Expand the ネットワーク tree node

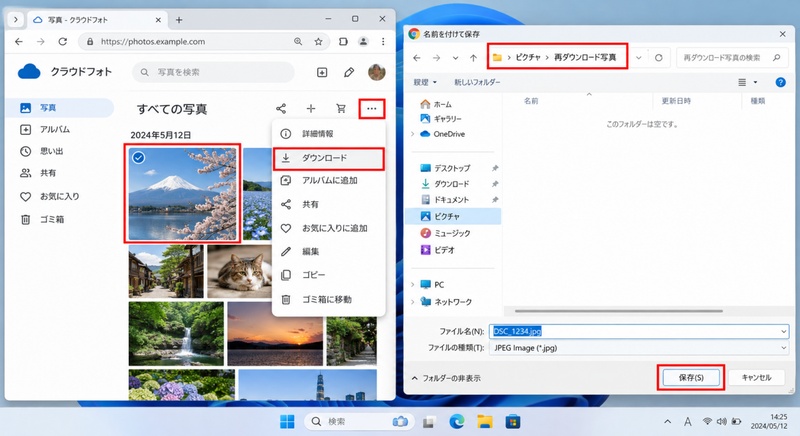[x=412, y=302]
